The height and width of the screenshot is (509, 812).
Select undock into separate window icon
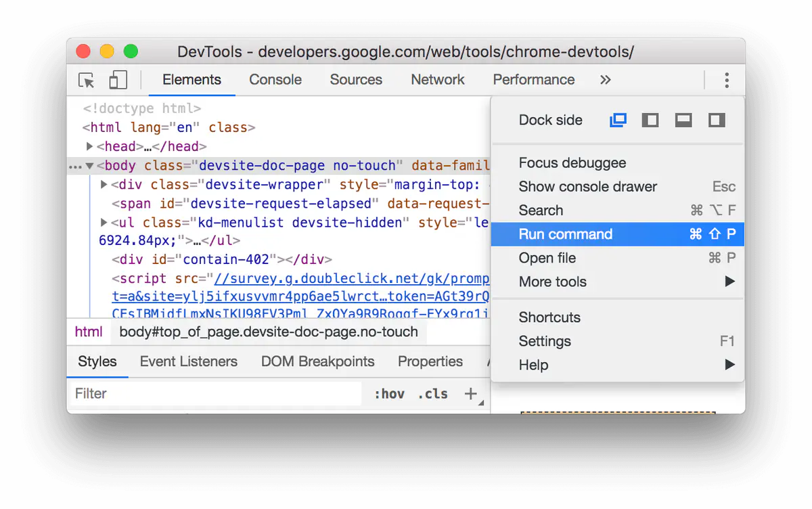pos(618,120)
